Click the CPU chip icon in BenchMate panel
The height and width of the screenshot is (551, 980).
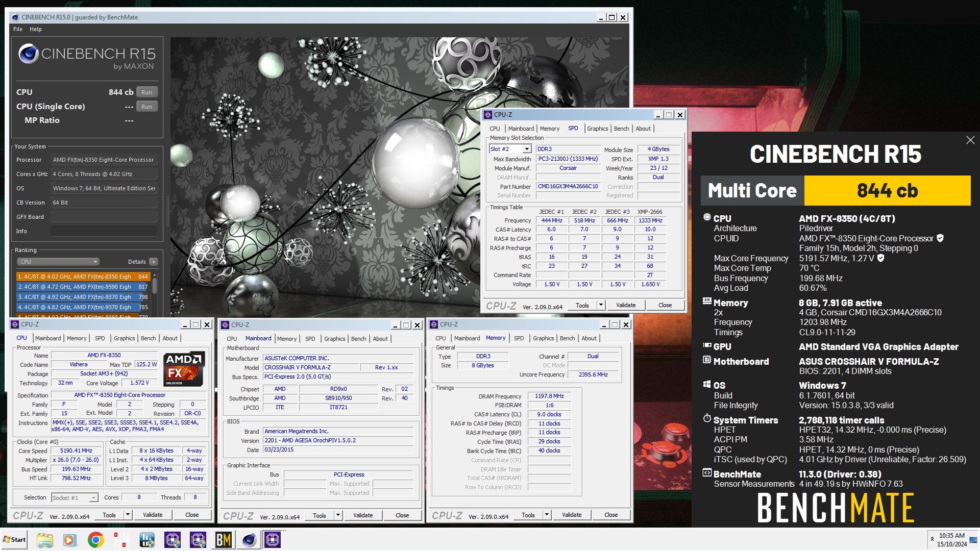pyautogui.click(x=707, y=217)
